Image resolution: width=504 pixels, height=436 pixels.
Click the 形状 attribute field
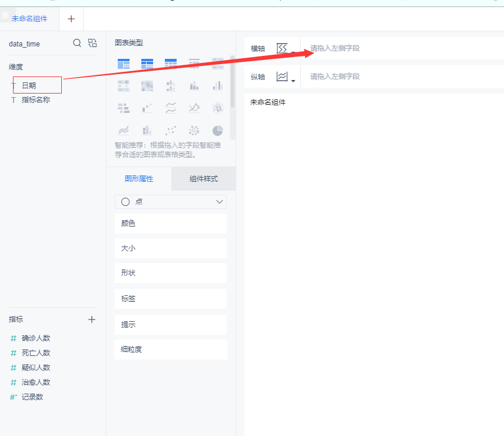tap(171, 273)
